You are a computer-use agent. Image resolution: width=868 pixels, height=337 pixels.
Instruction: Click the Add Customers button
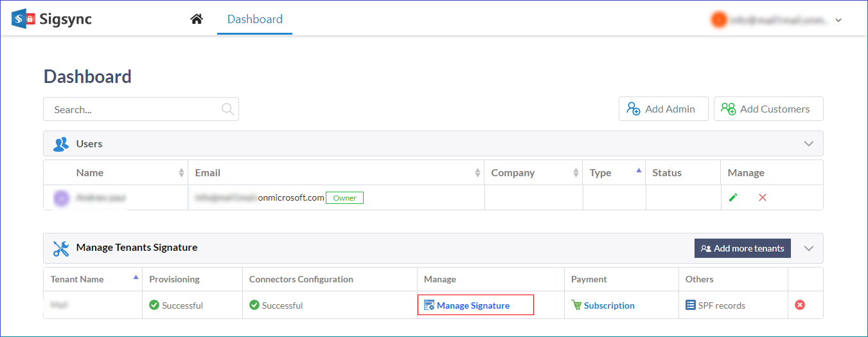click(x=768, y=109)
